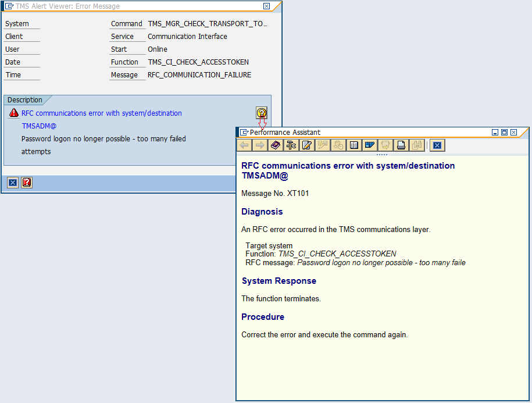Click the Performance Assistant bold title heading
The width and height of the screenshot is (532, 403).
(x=348, y=170)
